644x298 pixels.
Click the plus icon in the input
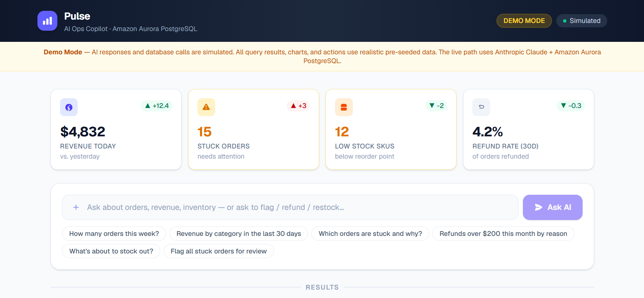pyautogui.click(x=76, y=207)
